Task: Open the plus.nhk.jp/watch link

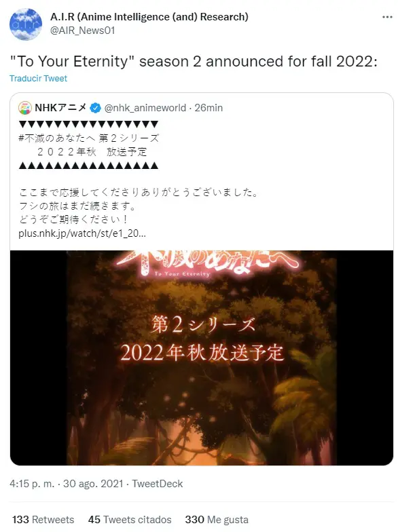Action: [x=82, y=233]
